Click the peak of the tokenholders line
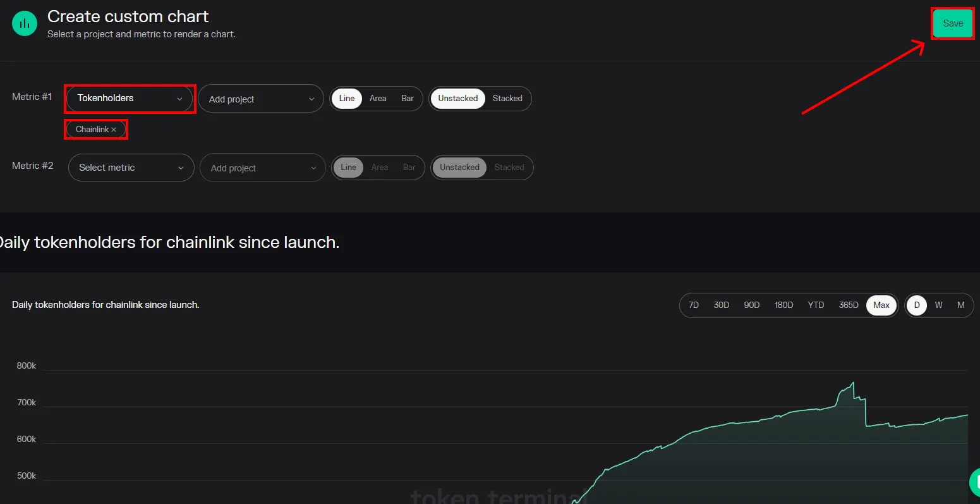 click(853, 383)
